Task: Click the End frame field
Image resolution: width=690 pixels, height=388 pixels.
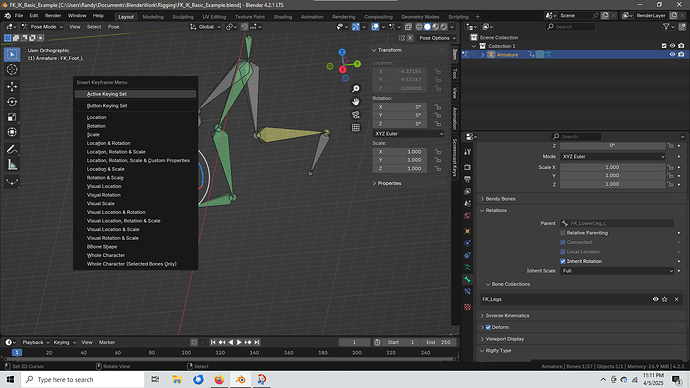Action: 438,342
